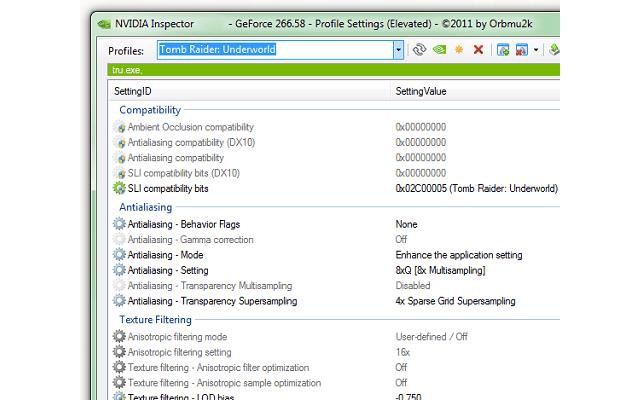
Task: Click the red X delete profile icon
Action: click(x=478, y=50)
